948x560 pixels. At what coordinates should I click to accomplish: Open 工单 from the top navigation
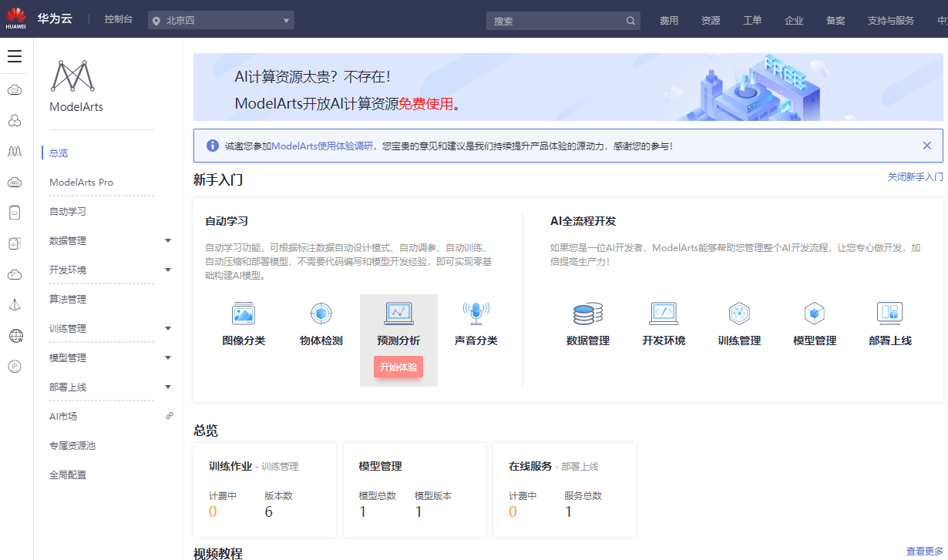[x=752, y=21]
